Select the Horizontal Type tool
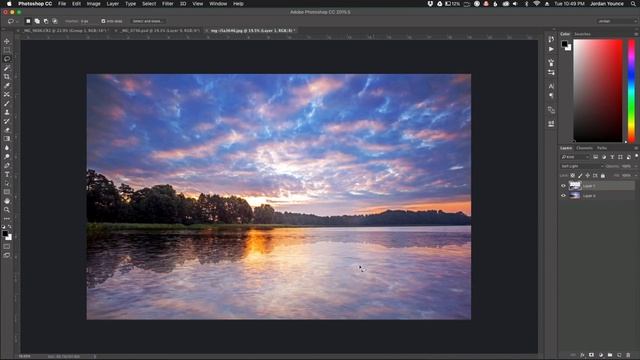 [x=7, y=174]
